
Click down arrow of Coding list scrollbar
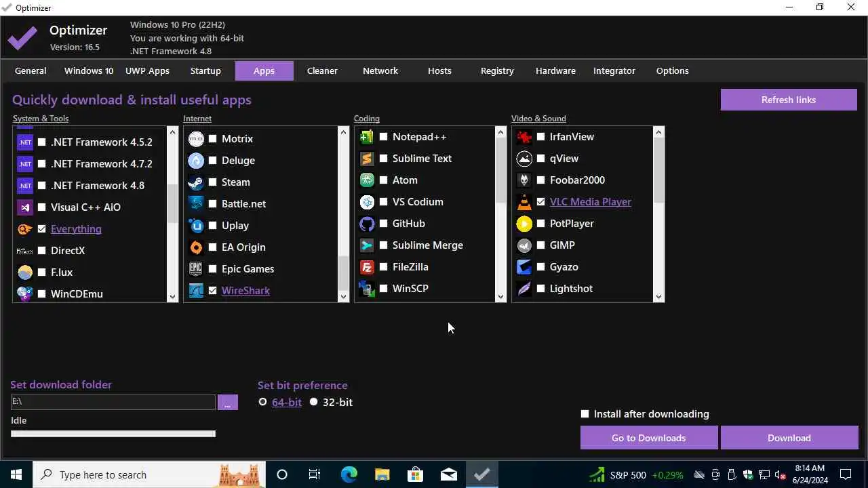coord(500,296)
